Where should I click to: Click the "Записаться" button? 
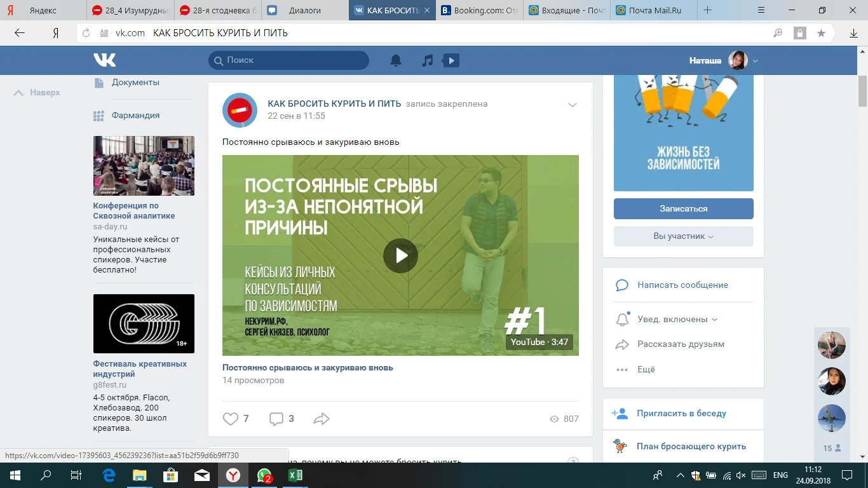[684, 208]
